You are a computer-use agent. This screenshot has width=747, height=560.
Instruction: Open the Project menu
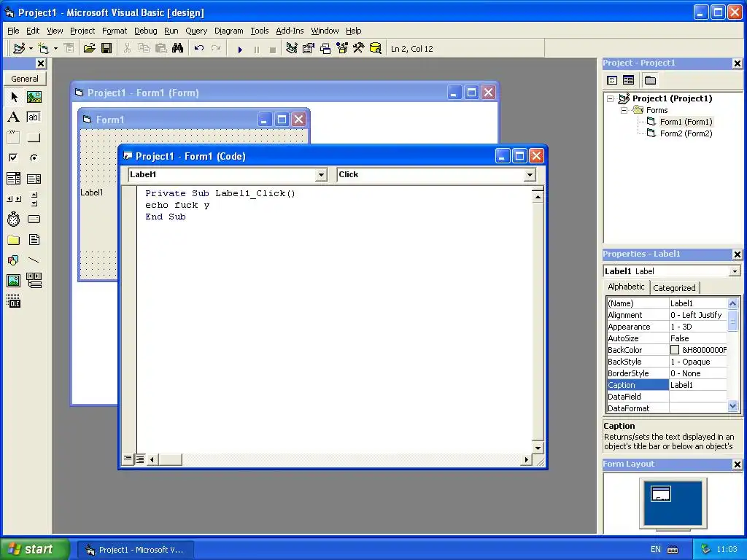coord(82,31)
